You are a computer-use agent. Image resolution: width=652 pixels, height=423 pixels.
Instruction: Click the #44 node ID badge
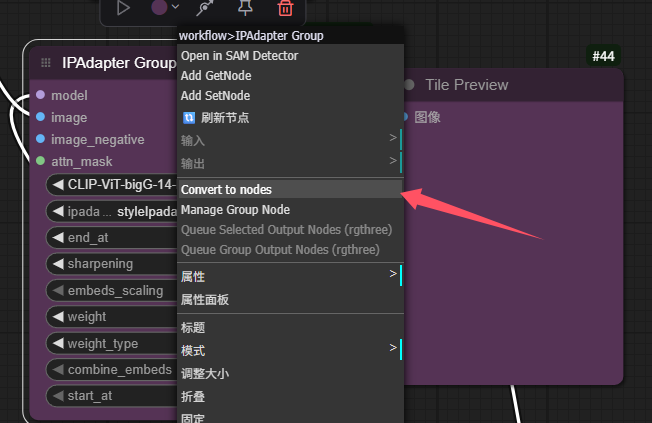[x=603, y=56]
